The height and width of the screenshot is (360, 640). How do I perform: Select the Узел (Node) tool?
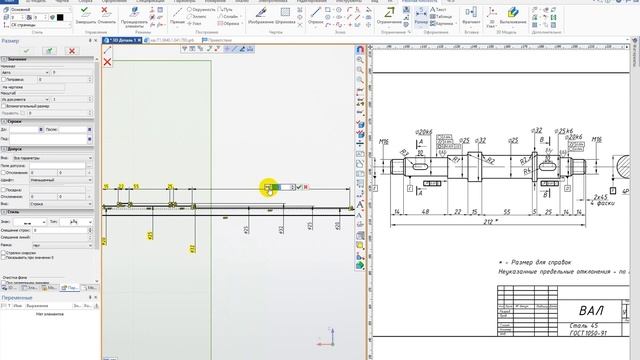[195, 24]
